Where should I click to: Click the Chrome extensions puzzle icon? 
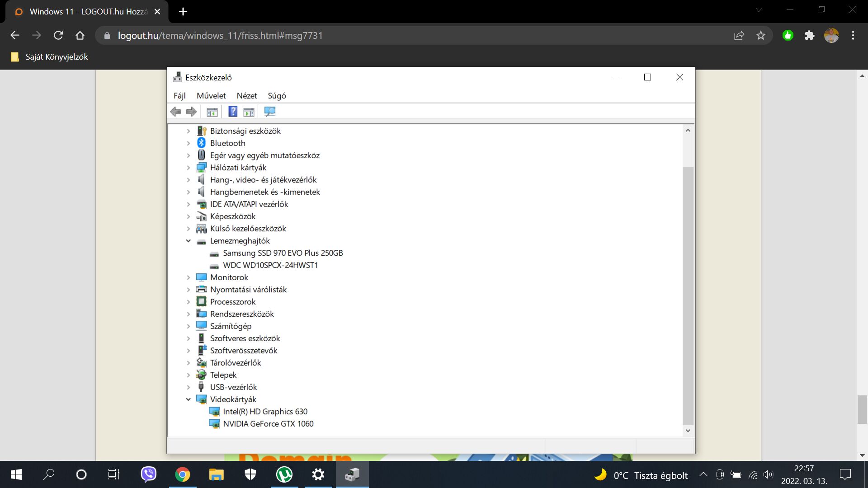(x=810, y=35)
